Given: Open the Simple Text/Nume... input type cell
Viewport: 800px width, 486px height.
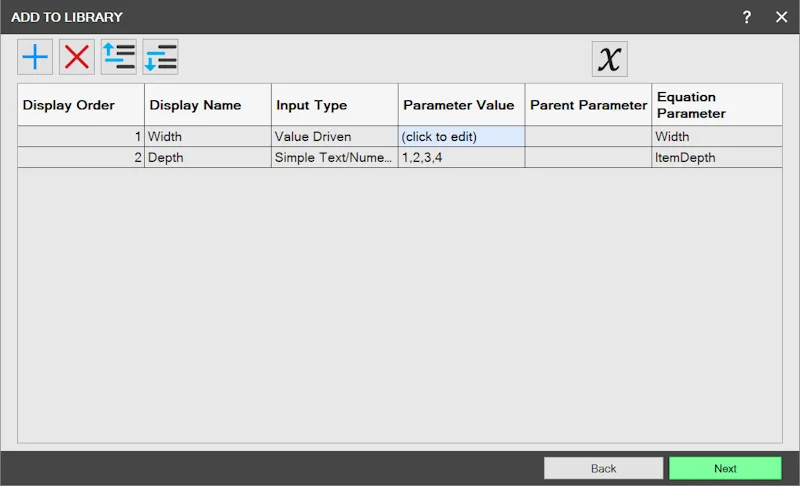Looking at the screenshot, I should [335, 158].
